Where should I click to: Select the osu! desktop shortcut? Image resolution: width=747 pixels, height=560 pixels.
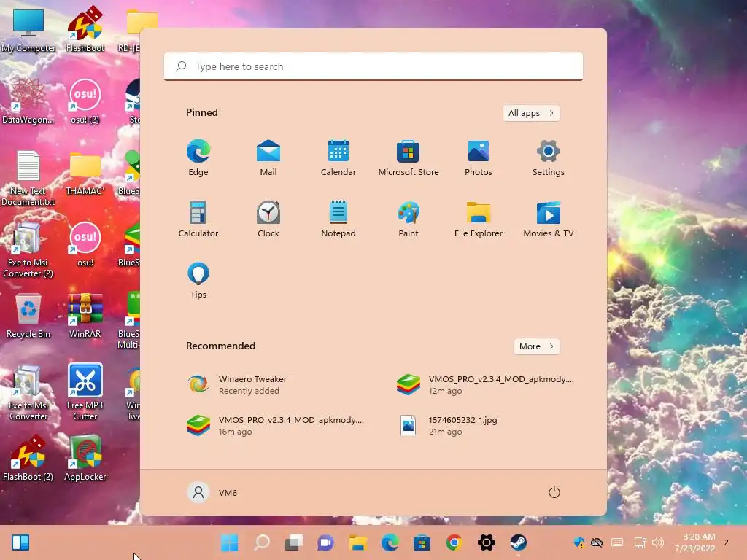[x=85, y=244]
